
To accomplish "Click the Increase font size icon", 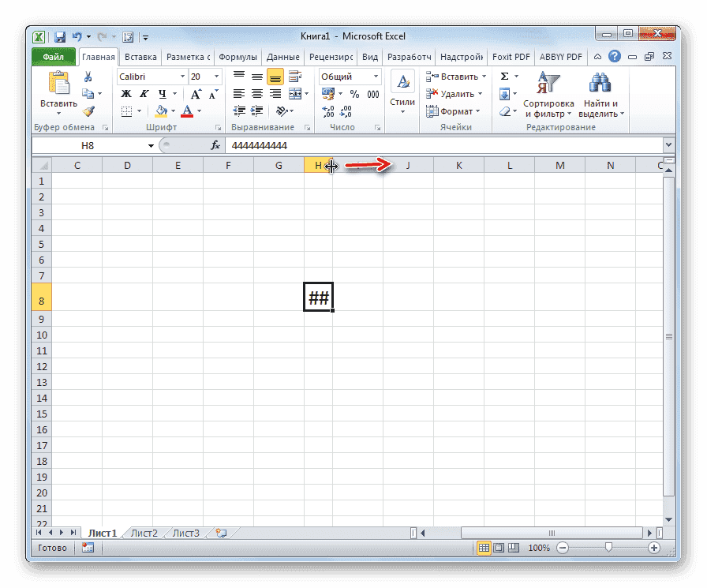I will (x=196, y=94).
